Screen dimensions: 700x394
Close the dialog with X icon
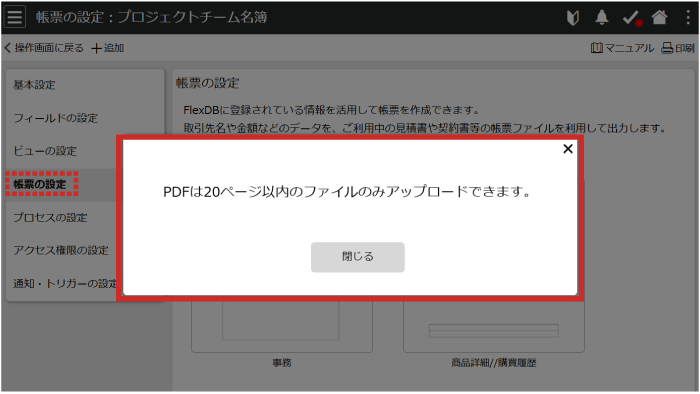click(x=568, y=149)
